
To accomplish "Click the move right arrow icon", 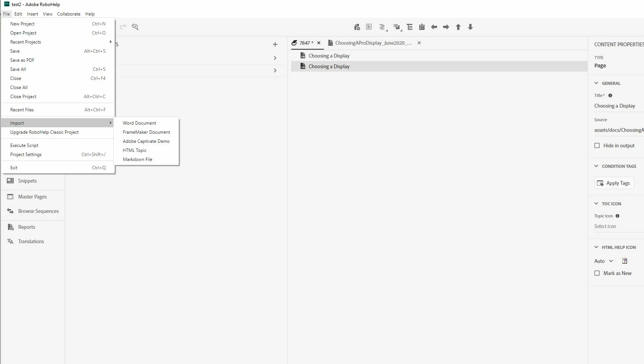I will (x=446, y=27).
